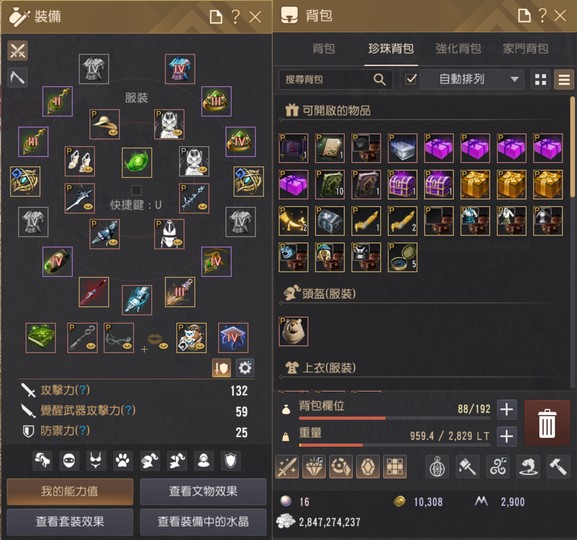Click the 查看套裝效果 button
Screen dimensions: 577x540
(70, 522)
